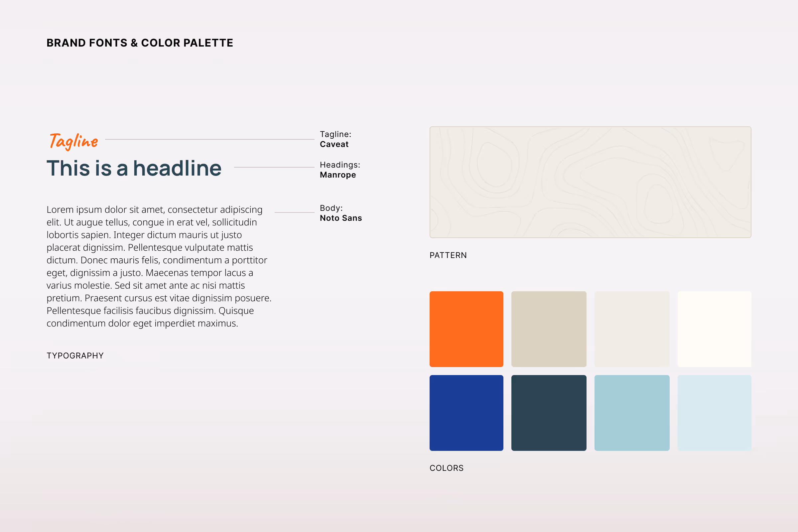Click the Caveat font label

coord(334,144)
